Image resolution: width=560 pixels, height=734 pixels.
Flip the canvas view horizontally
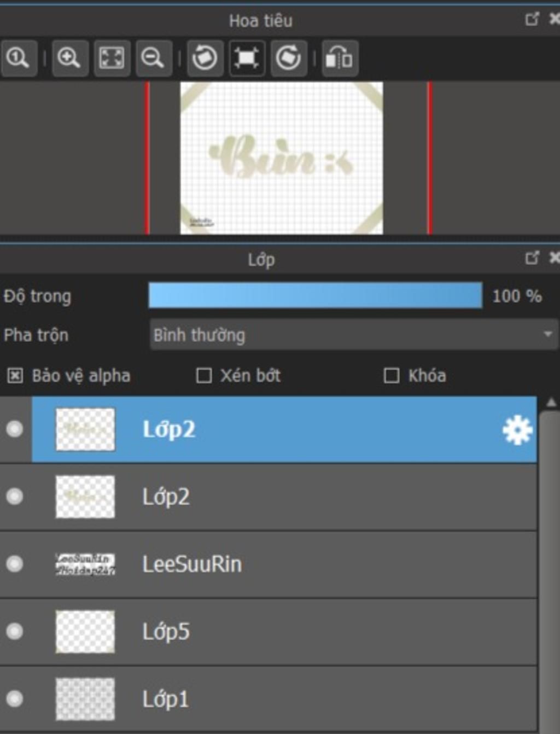(x=340, y=58)
